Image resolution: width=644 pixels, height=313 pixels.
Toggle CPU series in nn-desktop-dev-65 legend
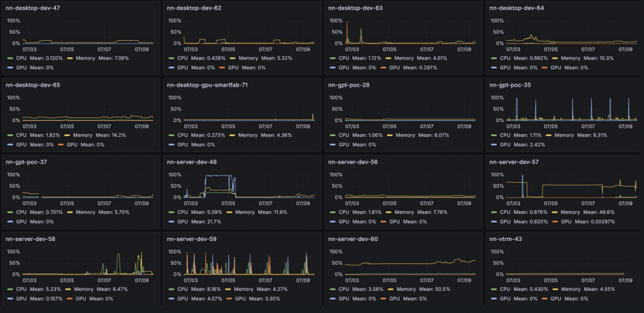click(21, 135)
